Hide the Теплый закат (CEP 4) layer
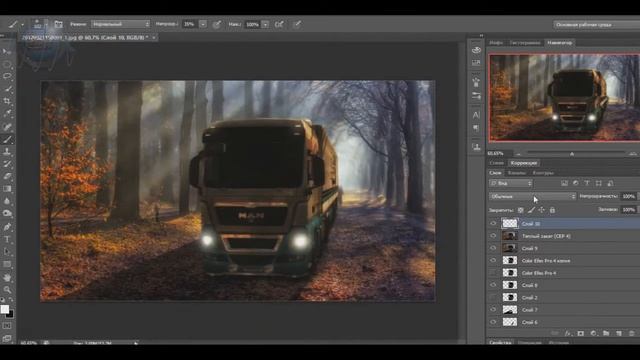The image size is (640, 360). coord(493,236)
